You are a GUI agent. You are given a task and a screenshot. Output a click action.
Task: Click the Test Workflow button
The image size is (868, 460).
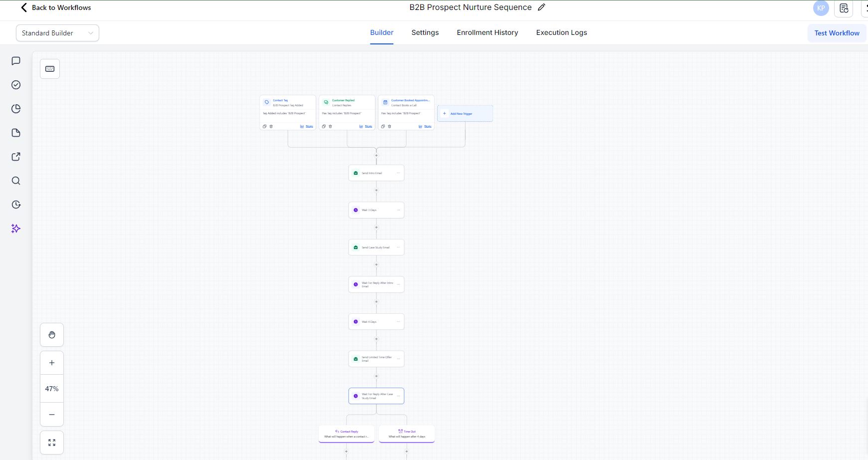(x=837, y=33)
